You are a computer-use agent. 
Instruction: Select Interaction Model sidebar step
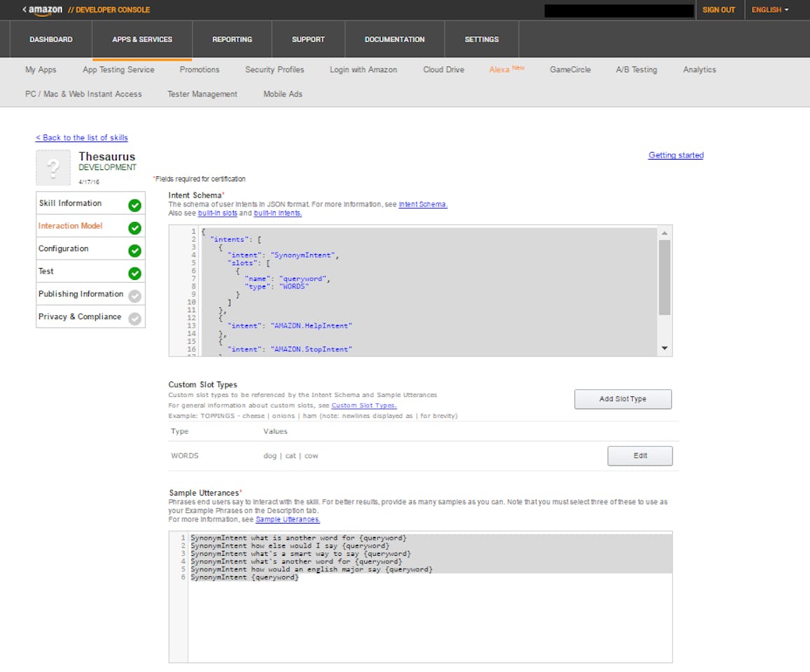(x=90, y=225)
